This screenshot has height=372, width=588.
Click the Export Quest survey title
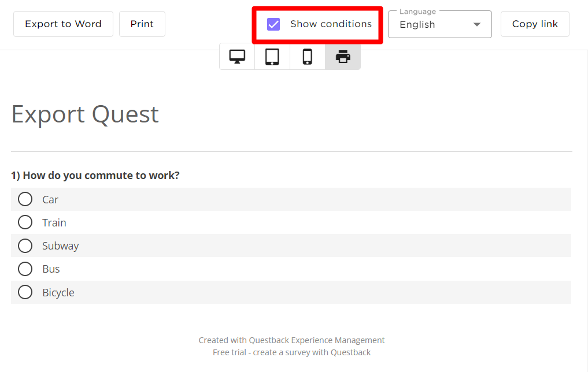[85, 114]
